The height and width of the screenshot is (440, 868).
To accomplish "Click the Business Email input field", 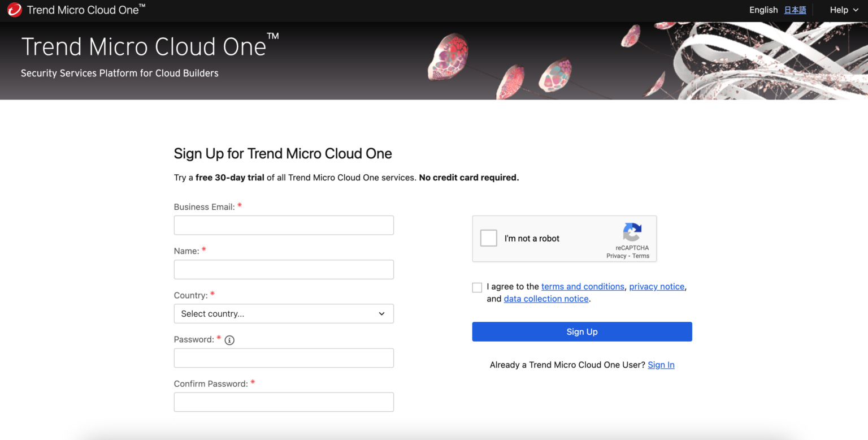I will tap(284, 225).
